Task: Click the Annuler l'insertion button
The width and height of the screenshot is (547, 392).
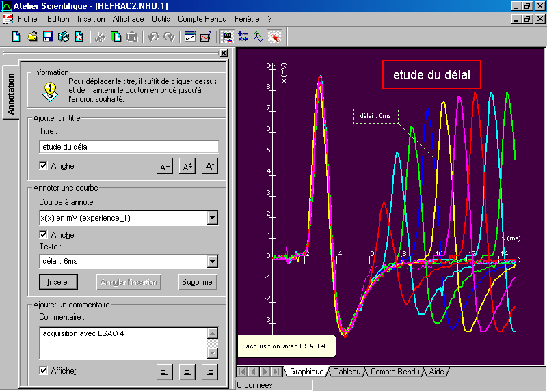Action: click(x=129, y=282)
